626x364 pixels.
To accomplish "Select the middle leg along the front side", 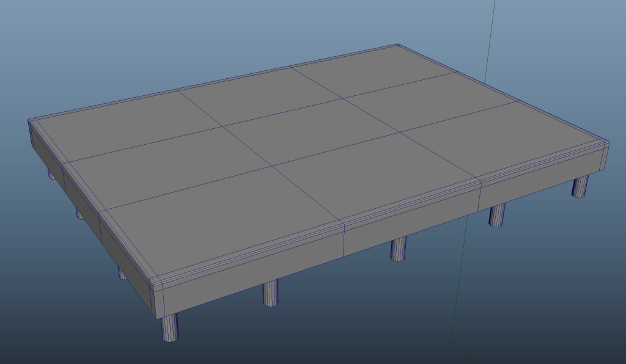I will pos(399,248).
